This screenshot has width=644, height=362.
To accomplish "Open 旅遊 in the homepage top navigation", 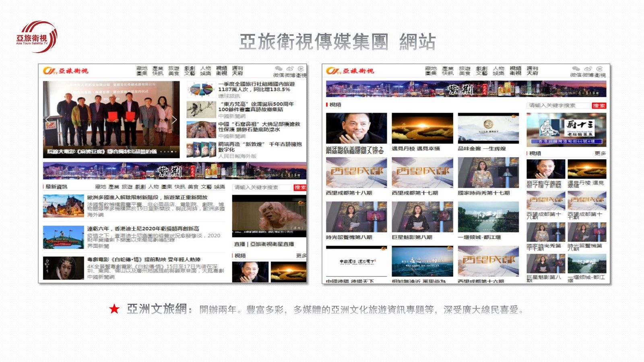I will [x=173, y=68].
